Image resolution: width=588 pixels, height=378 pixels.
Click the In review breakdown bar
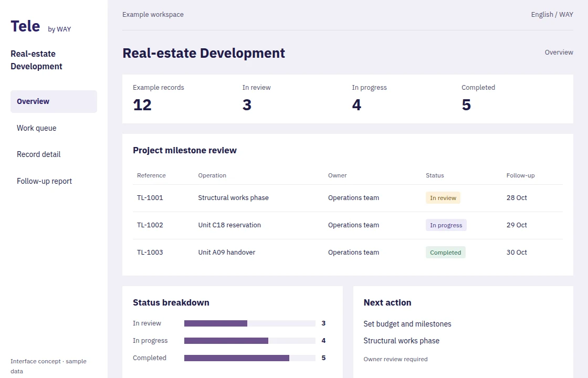tap(250, 323)
